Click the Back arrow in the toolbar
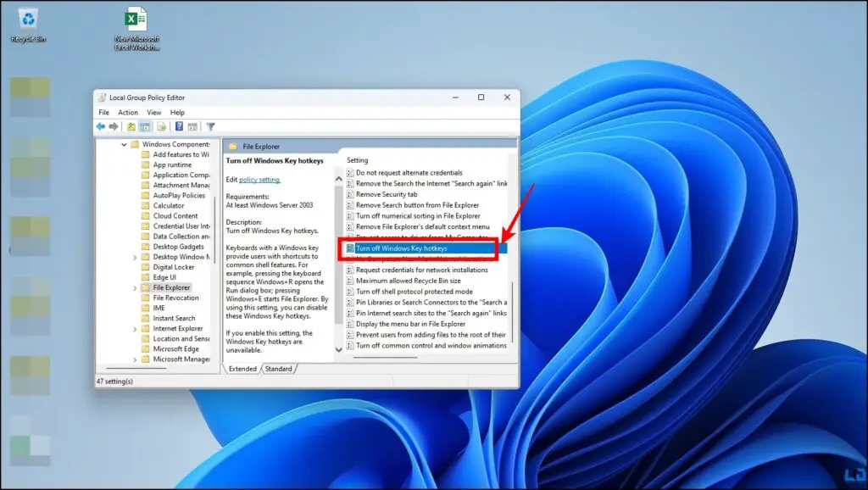 [x=100, y=127]
